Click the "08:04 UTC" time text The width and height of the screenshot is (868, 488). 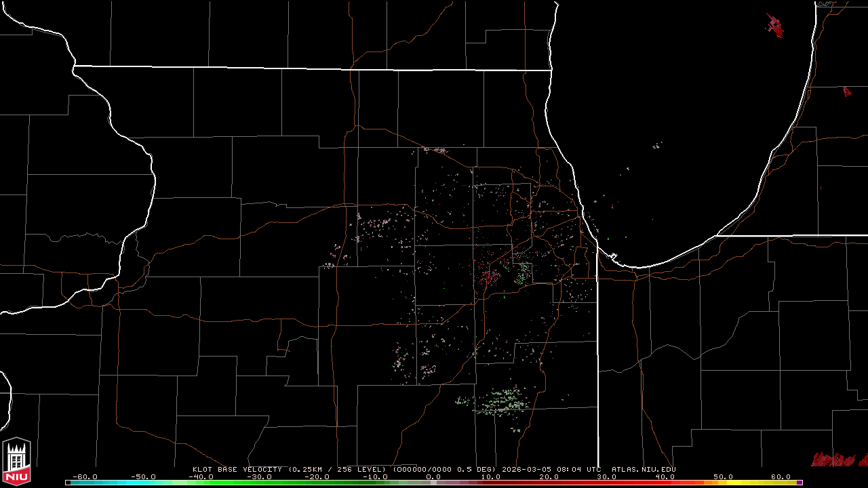click(579, 469)
